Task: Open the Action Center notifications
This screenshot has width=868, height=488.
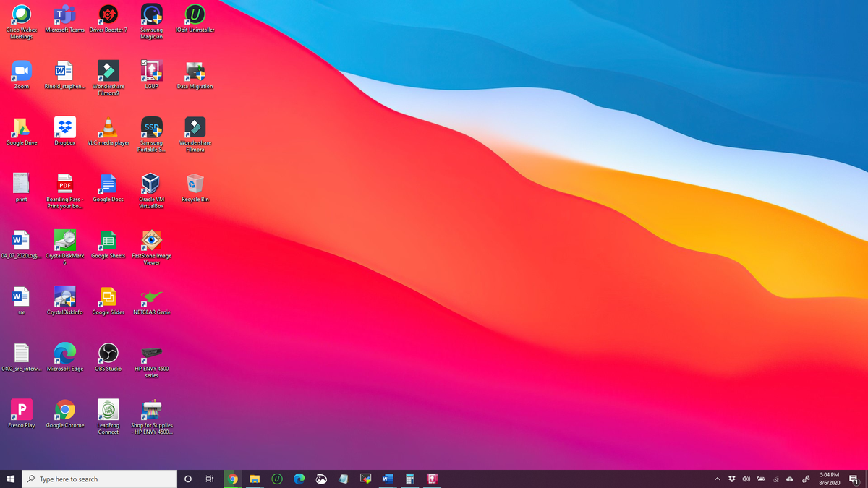Action: [x=854, y=479]
